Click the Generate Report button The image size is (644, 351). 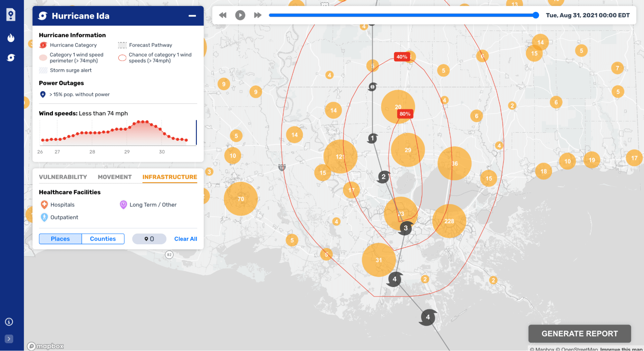(x=579, y=334)
